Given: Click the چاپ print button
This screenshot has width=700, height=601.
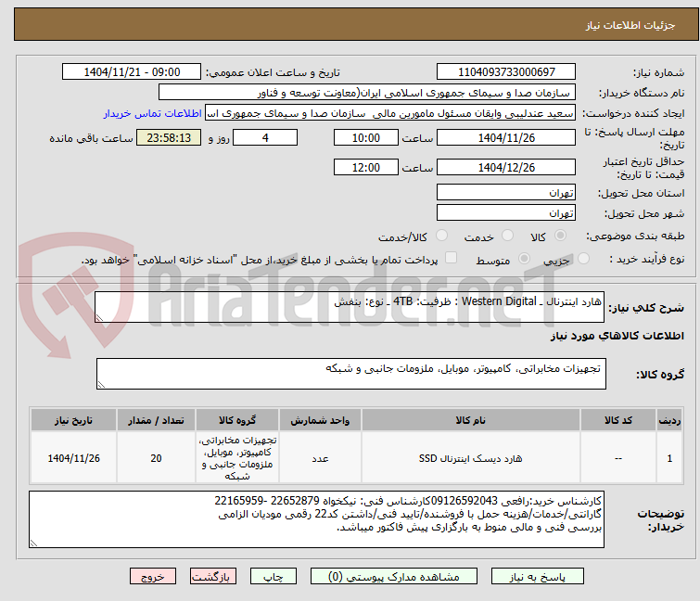Looking at the screenshot, I should point(274,577).
